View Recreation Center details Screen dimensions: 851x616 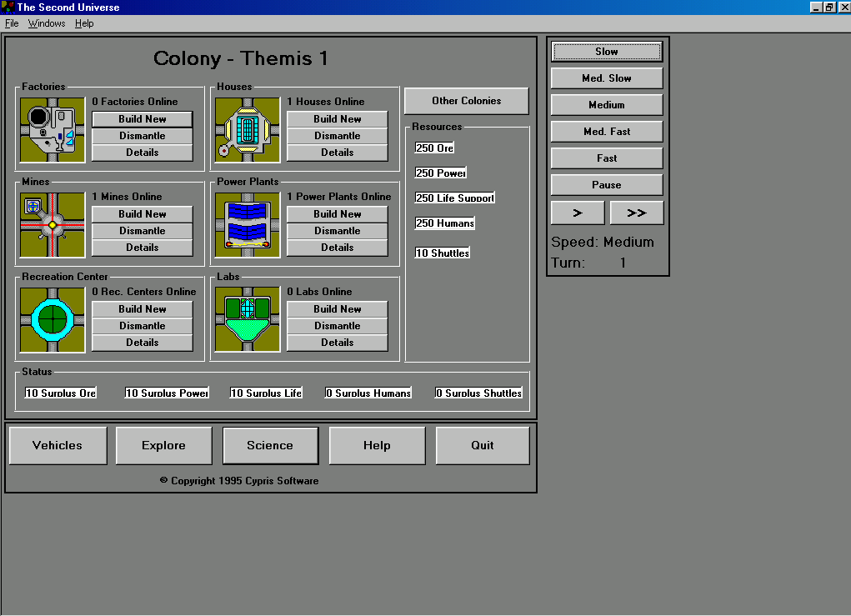pos(143,343)
